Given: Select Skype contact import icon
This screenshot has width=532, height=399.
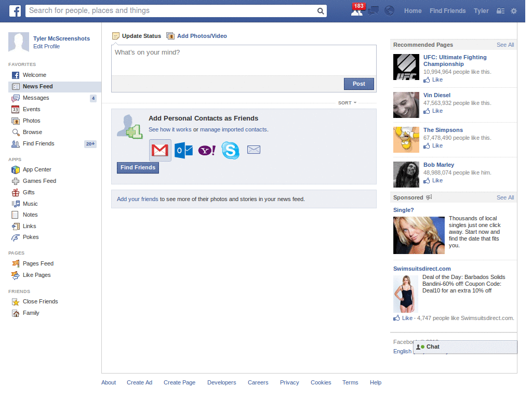Looking at the screenshot, I should tap(230, 150).
